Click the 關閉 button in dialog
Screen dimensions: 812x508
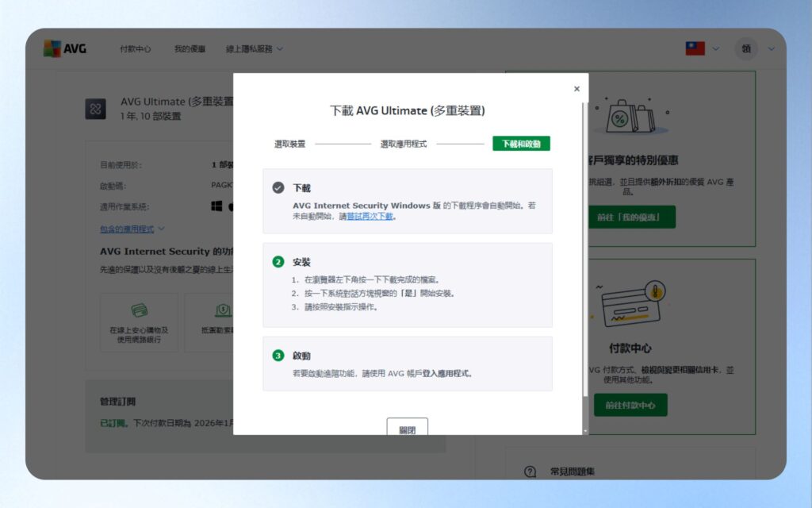(x=407, y=427)
